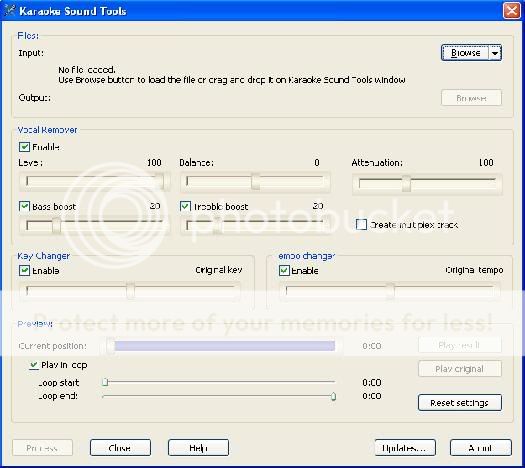The width and height of the screenshot is (525, 468).
Task: Check Create multiplex track checkbox
Action: click(361, 224)
